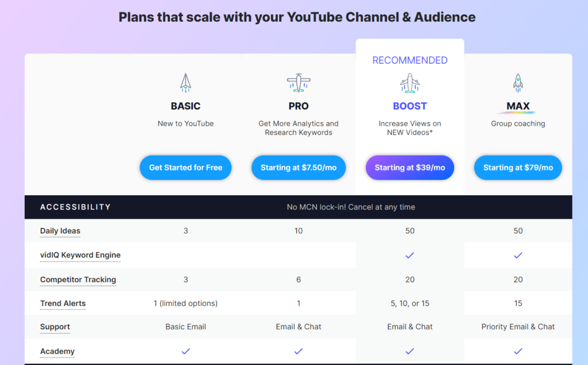The width and height of the screenshot is (588, 365).
Task: Click Get Started for Free
Action: click(185, 168)
